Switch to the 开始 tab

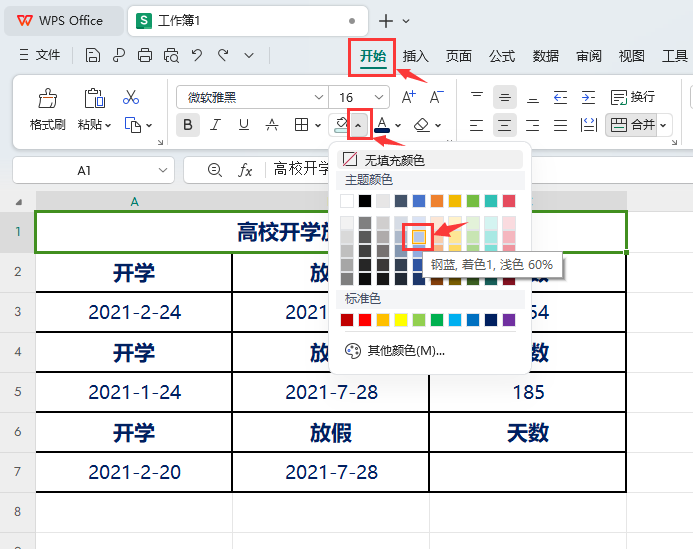point(373,56)
